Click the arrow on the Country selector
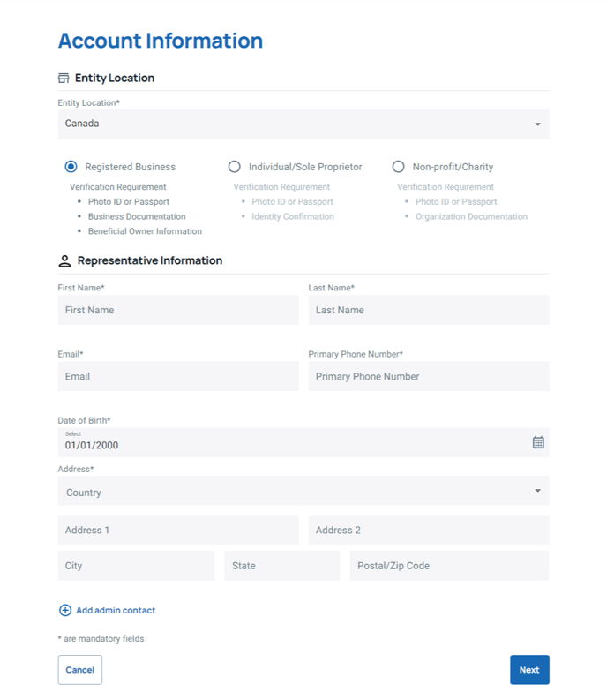The width and height of the screenshot is (607, 700). pyautogui.click(x=538, y=491)
